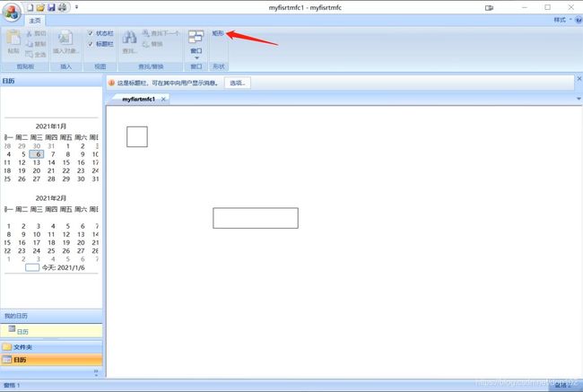The image size is (583, 392).
Task: Select date 10 in February 2021 calendar
Action: [37, 234]
